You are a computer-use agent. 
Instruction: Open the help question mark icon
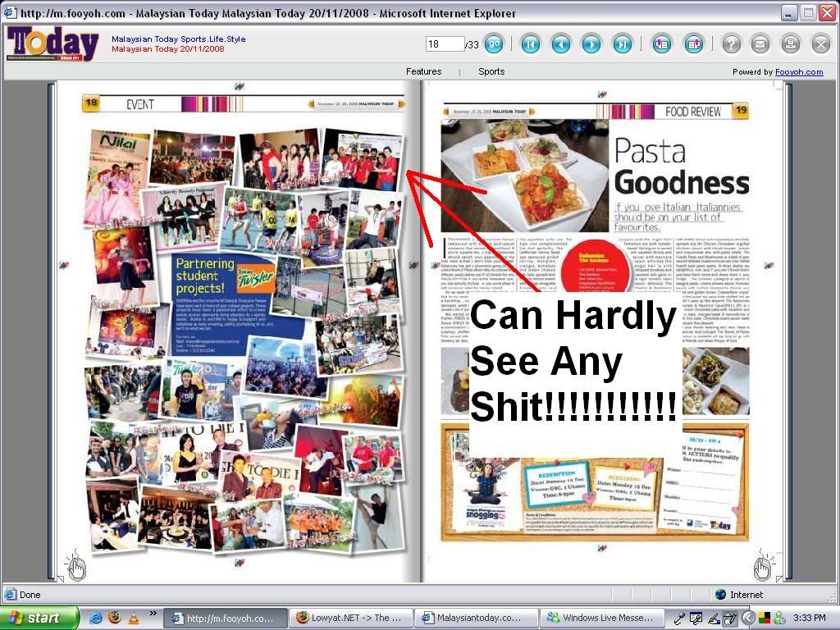tap(731, 44)
